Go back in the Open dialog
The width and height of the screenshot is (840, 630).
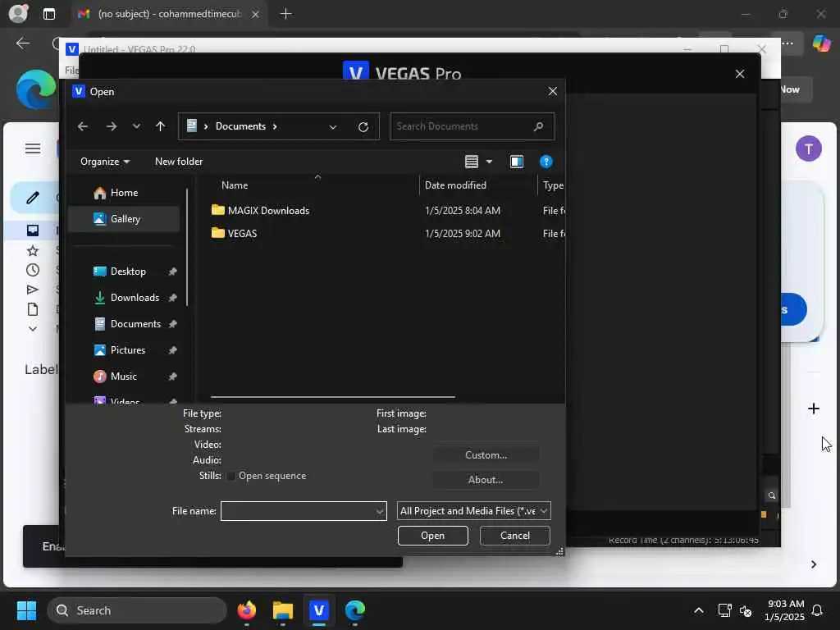tap(83, 126)
